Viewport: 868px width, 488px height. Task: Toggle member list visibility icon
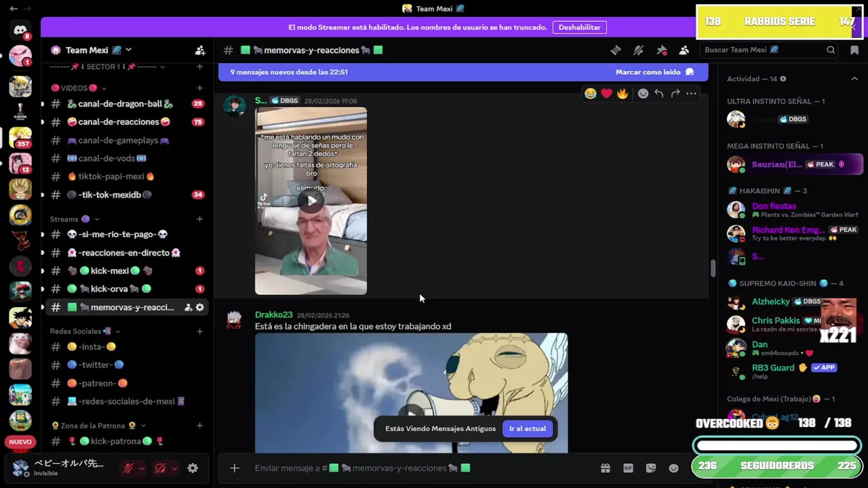[684, 50]
